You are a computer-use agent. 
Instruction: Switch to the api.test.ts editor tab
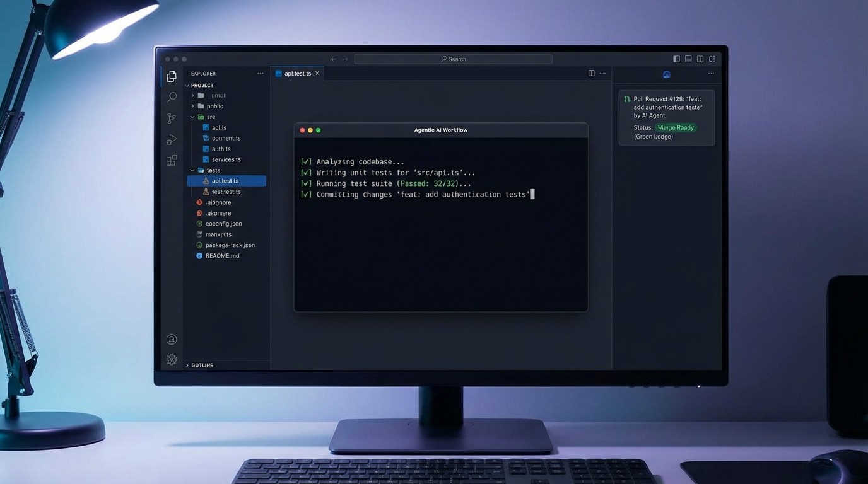click(x=296, y=73)
